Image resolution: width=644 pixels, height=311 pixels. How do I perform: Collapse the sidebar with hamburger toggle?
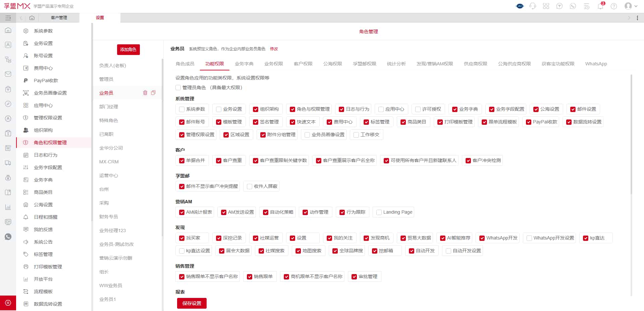point(8,18)
